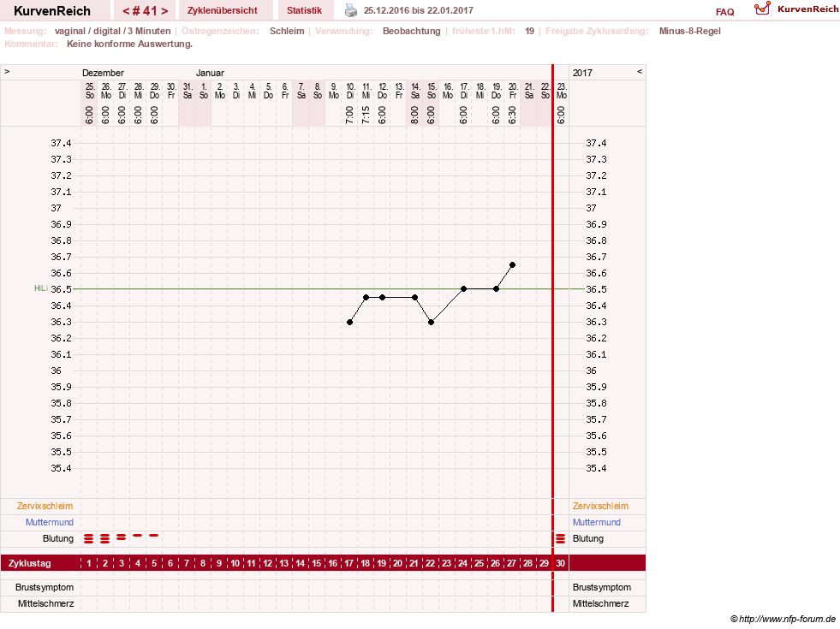The width and height of the screenshot is (840, 629).
Task: Click the 'Januar' month label
Action: click(x=210, y=73)
